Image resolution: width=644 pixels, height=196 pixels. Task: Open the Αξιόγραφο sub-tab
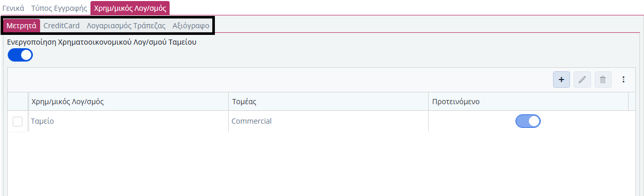point(191,26)
